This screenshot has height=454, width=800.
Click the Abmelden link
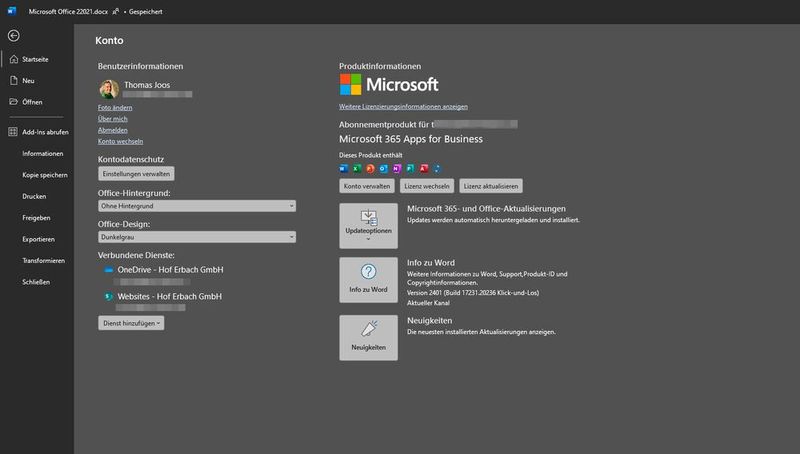pyautogui.click(x=113, y=130)
